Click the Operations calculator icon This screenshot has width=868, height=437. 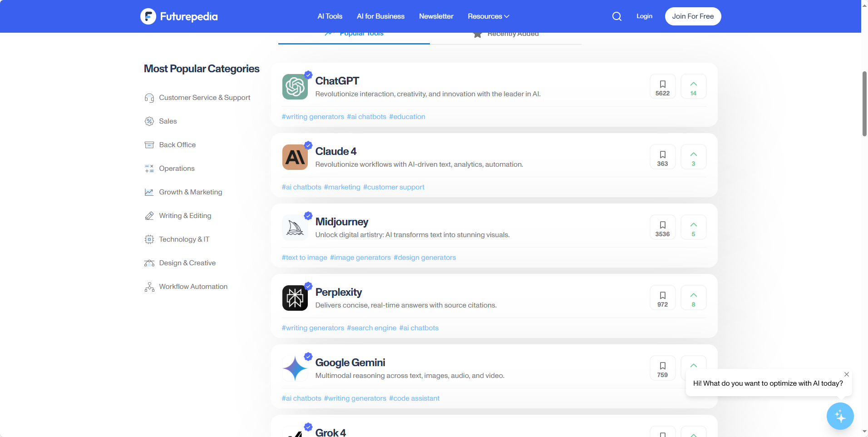tap(149, 169)
